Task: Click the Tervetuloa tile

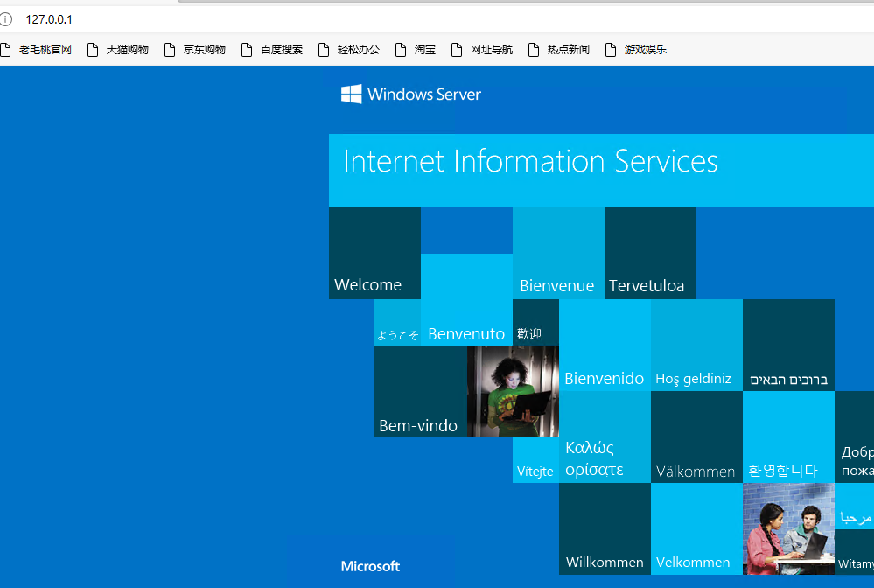Action: coord(651,253)
